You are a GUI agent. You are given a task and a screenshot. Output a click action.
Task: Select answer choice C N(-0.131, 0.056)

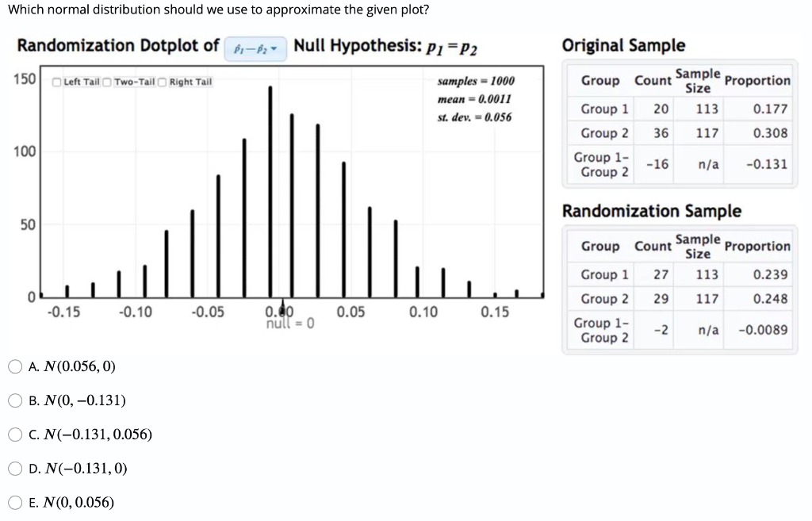tap(15, 435)
